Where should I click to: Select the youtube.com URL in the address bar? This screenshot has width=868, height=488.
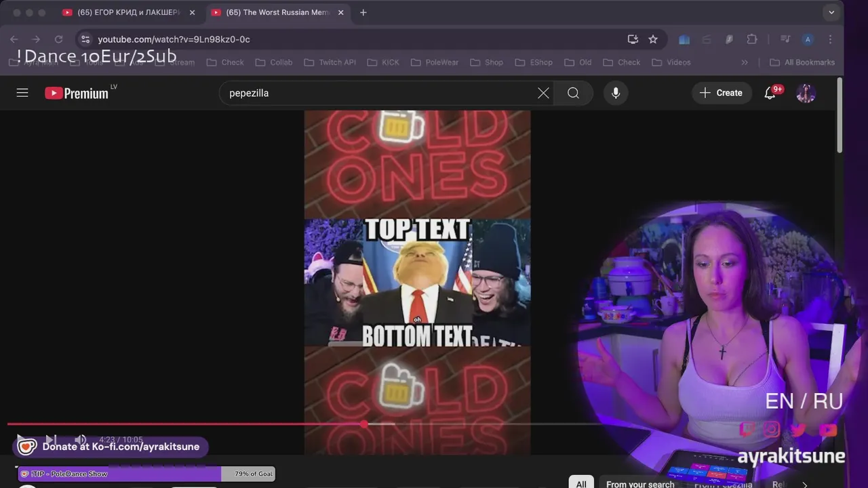coord(174,39)
